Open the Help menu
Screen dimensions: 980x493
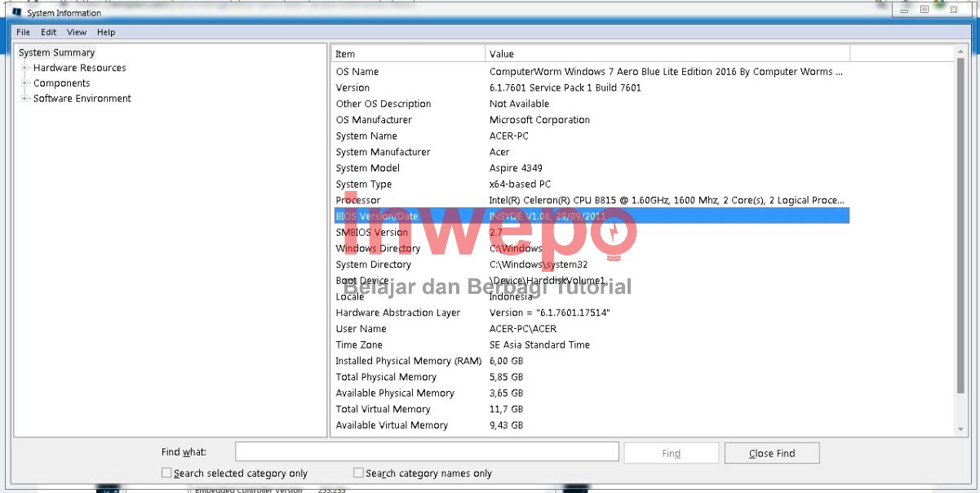[106, 33]
